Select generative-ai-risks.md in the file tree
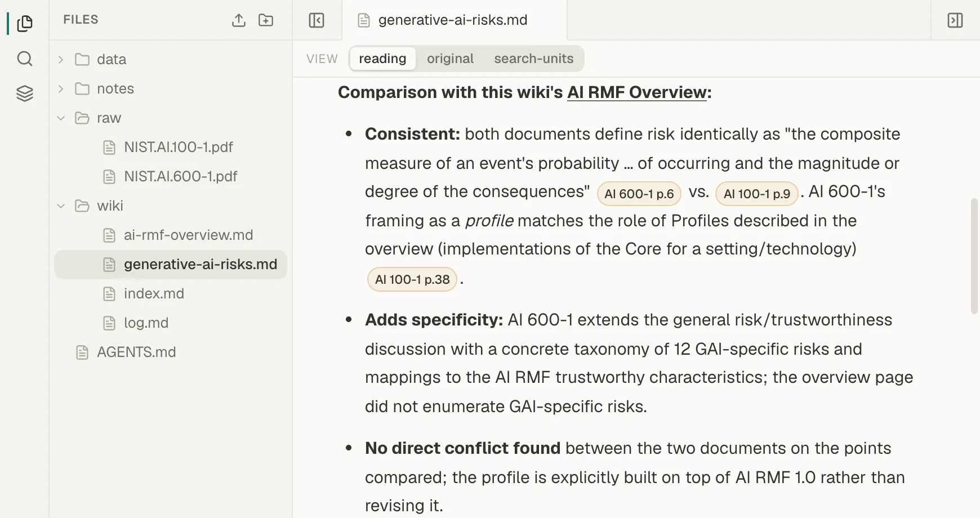980x518 pixels. (x=171, y=265)
